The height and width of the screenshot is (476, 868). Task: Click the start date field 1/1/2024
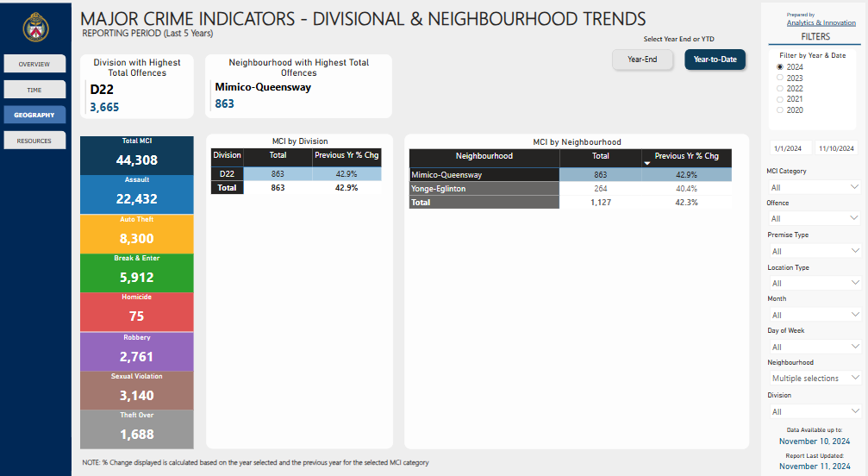tap(788, 148)
